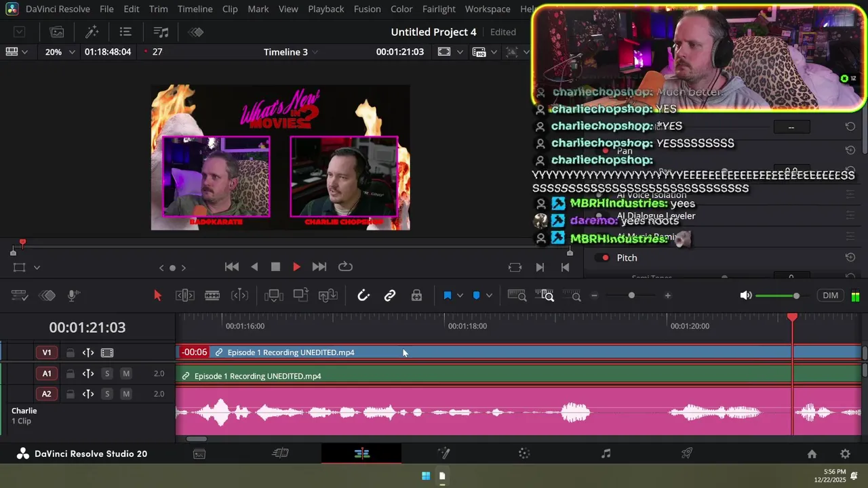Screen dimensions: 868x488
Task: Toggle Position Lock icon
Action: click(x=416, y=296)
